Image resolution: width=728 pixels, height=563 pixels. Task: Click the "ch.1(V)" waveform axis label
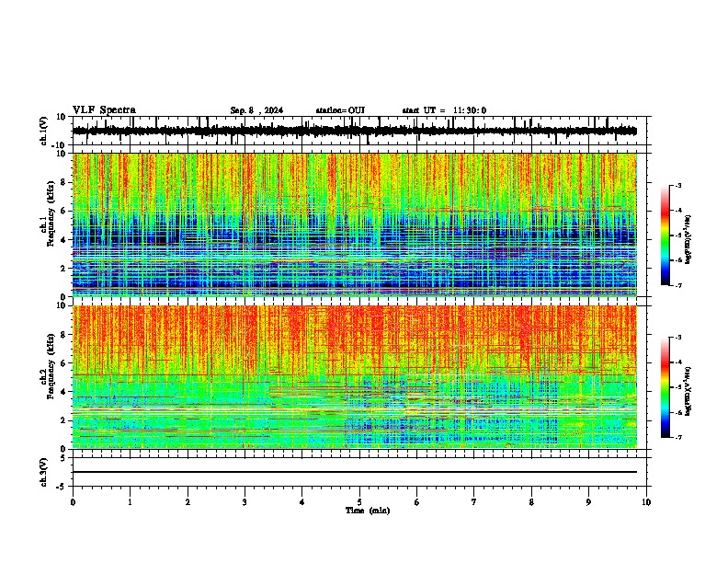click(44, 131)
